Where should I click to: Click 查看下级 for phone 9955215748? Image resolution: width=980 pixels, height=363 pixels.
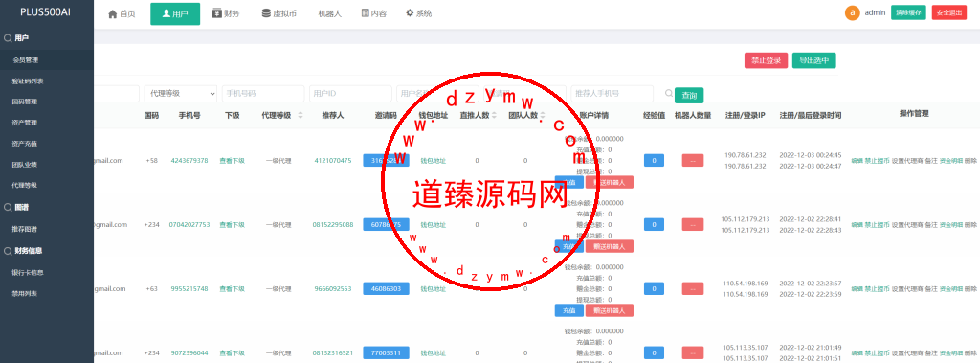[232, 289]
